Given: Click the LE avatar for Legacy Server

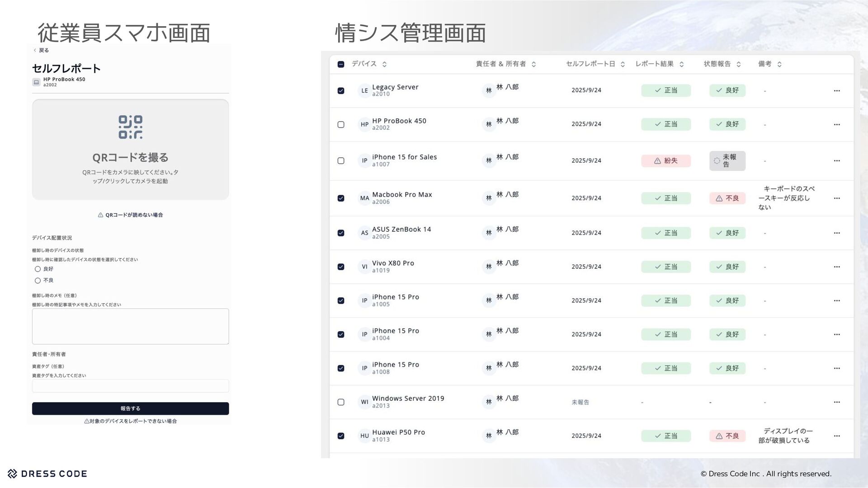Looking at the screenshot, I should (364, 90).
